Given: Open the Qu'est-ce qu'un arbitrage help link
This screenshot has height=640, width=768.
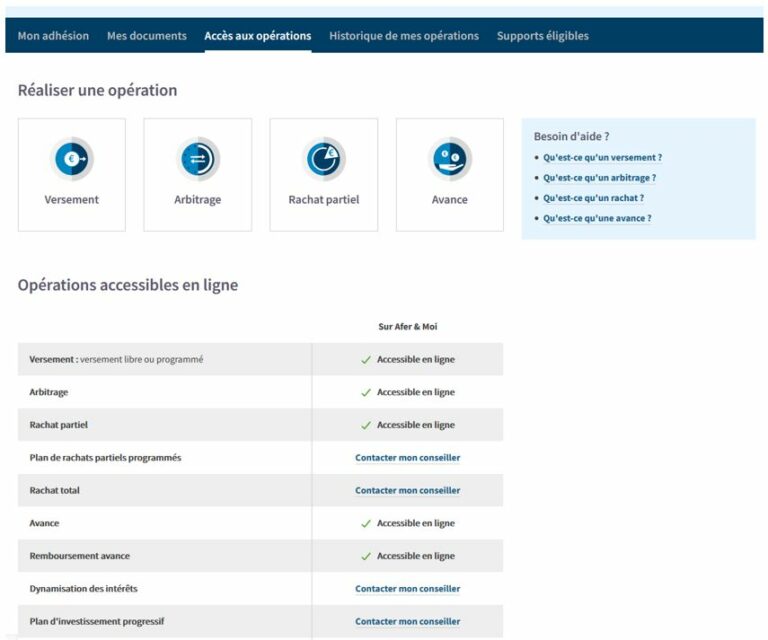Looking at the screenshot, I should pyautogui.click(x=599, y=178).
